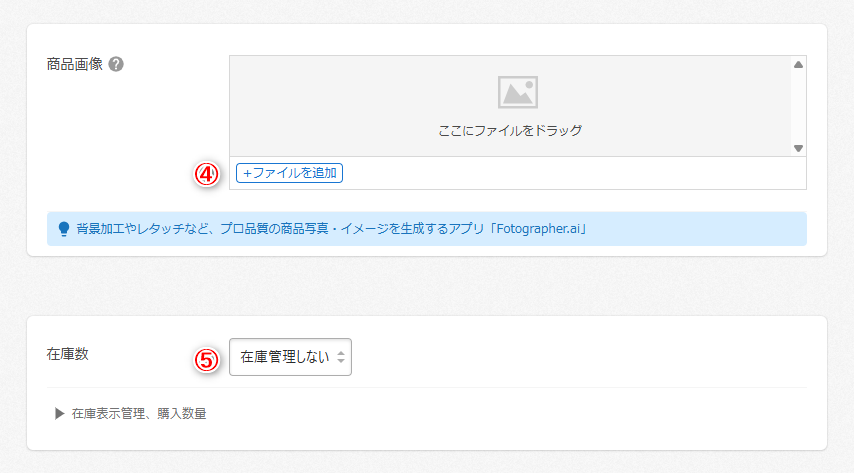This screenshot has width=854, height=473.
Task: Click the help question mark beside 商品画像
Action: pos(116,65)
